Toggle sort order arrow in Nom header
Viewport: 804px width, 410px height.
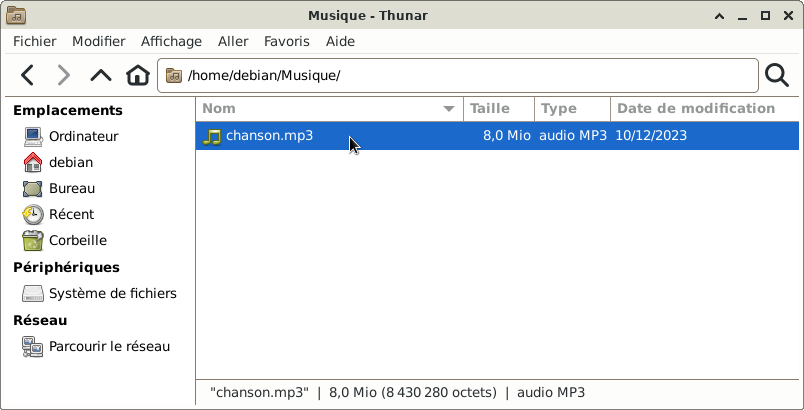tap(449, 109)
